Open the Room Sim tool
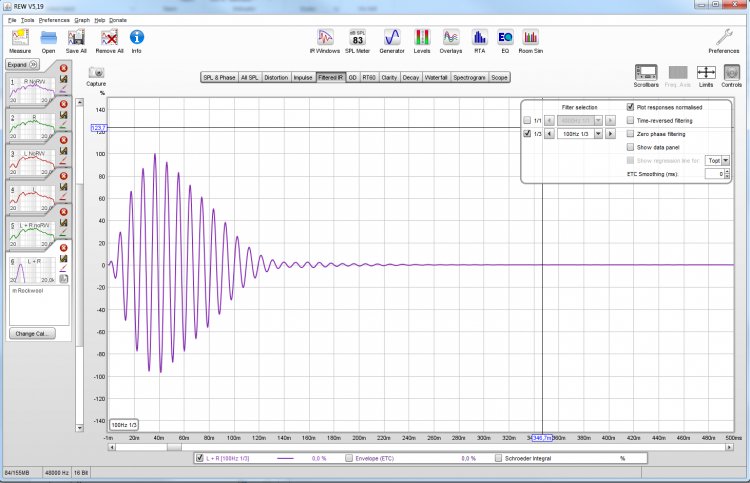 click(530, 37)
